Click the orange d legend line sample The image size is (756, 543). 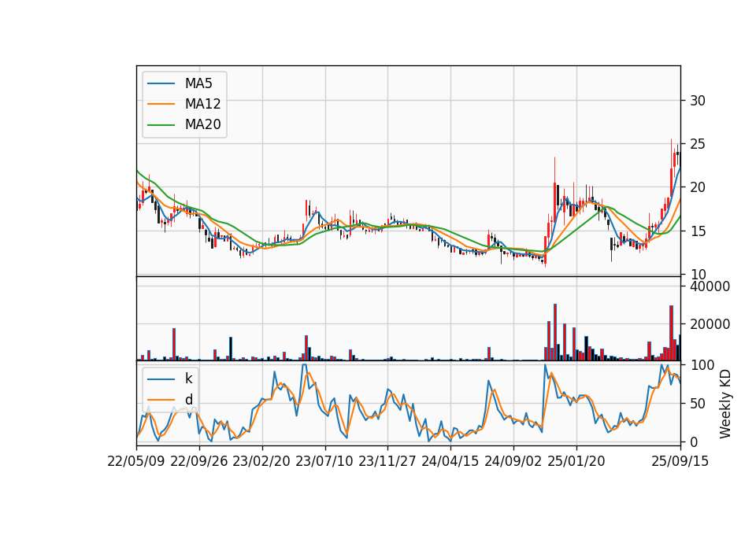coord(161,400)
